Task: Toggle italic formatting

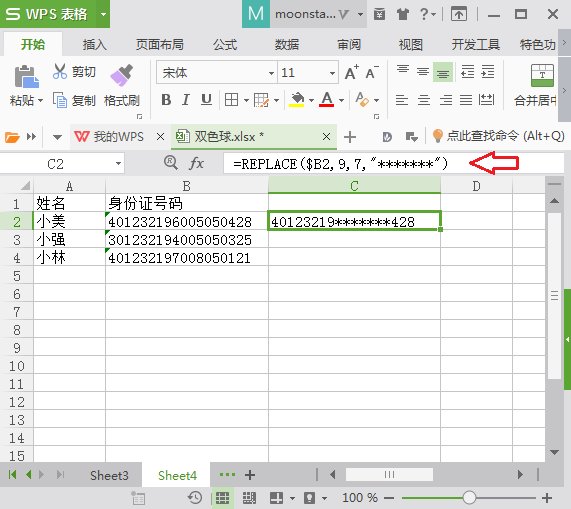Action: [186, 99]
